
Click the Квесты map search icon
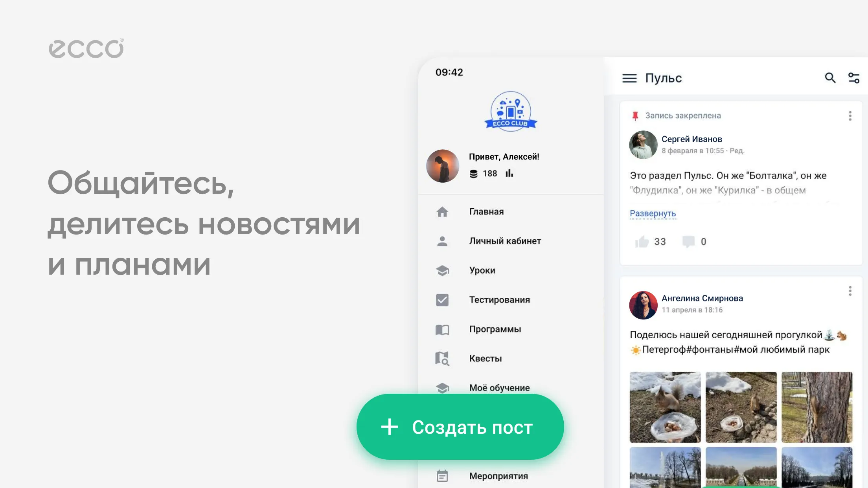[442, 358]
